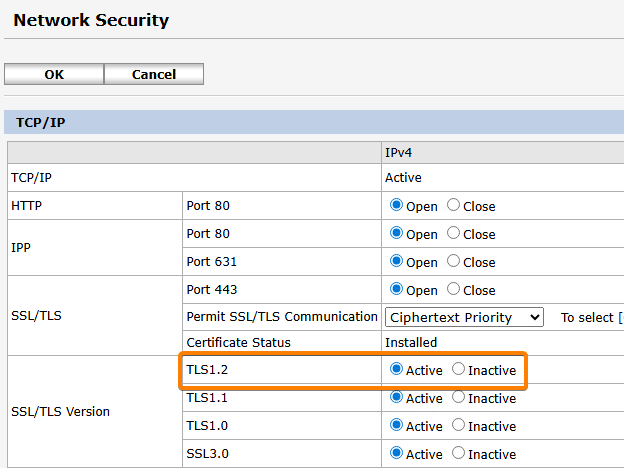Mark TLS1.0 as Active
The height and width of the screenshot is (468, 624).
coord(396,425)
